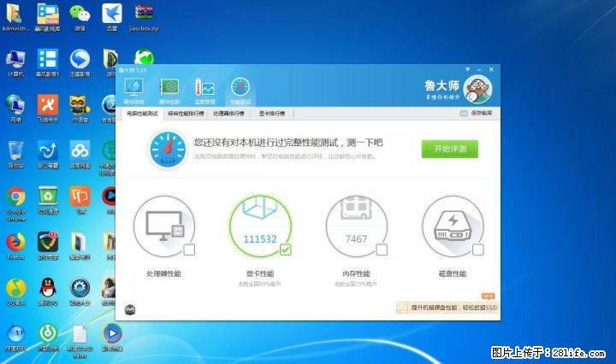Image resolution: width=616 pixels, height=364 pixels.
Task: Tick the 处理器性能 checkbox
Action: (x=189, y=250)
